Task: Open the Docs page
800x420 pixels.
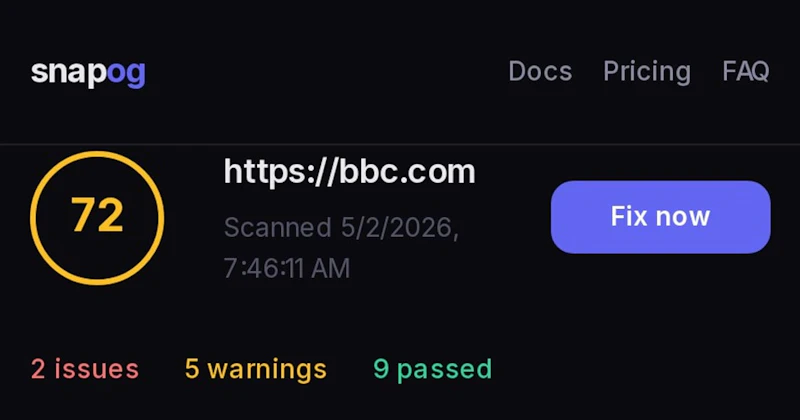Action: (540, 71)
